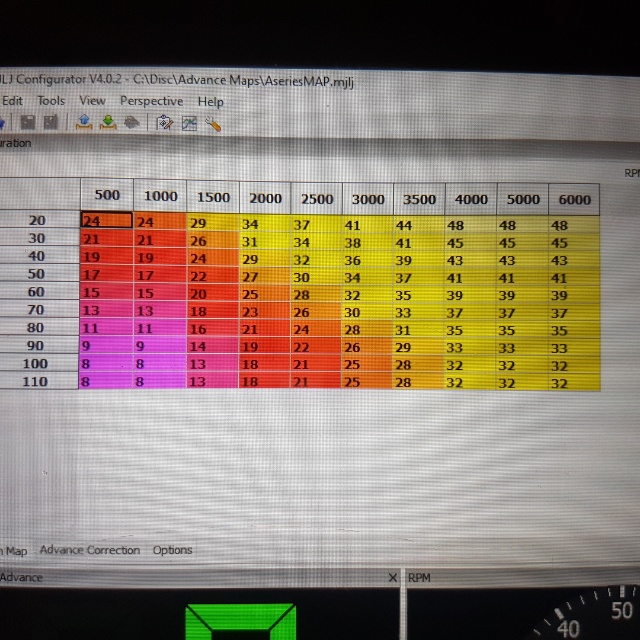Select cell 39 at 5000 RPM, load 60
The height and width of the screenshot is (640, 640).
[x=522, y=295]
